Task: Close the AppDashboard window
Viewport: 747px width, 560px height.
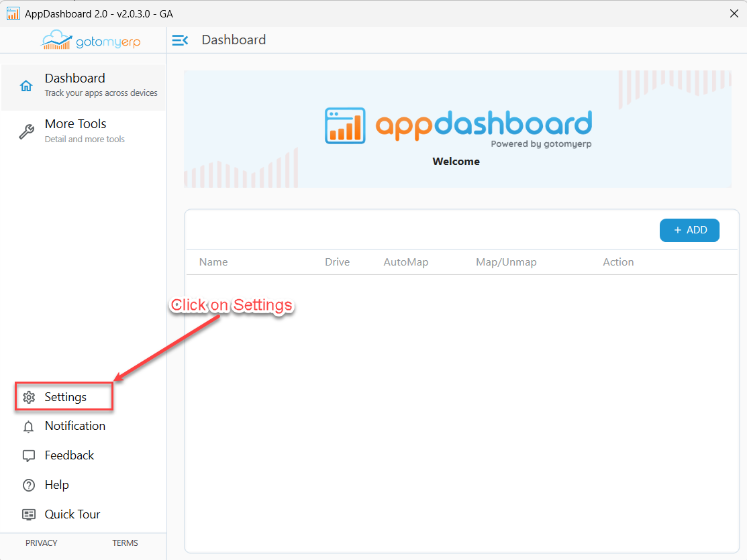Action: coord(734,13)
